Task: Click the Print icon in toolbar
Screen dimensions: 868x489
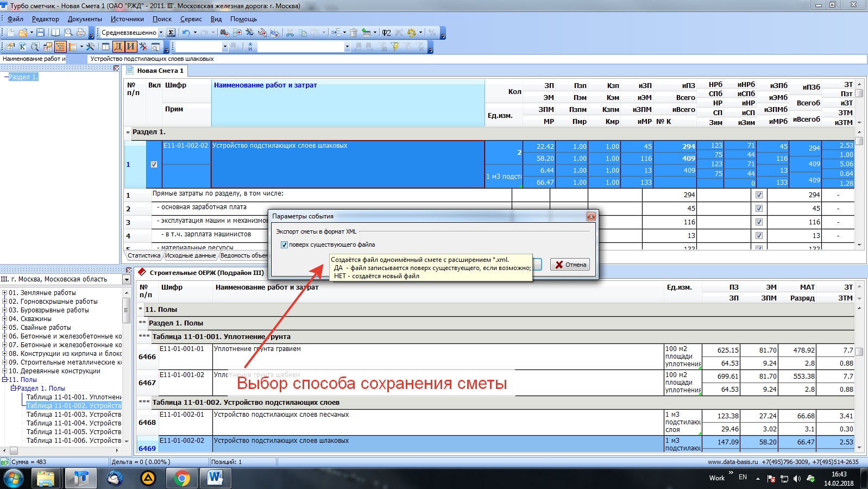Action: tap(80, 33)
